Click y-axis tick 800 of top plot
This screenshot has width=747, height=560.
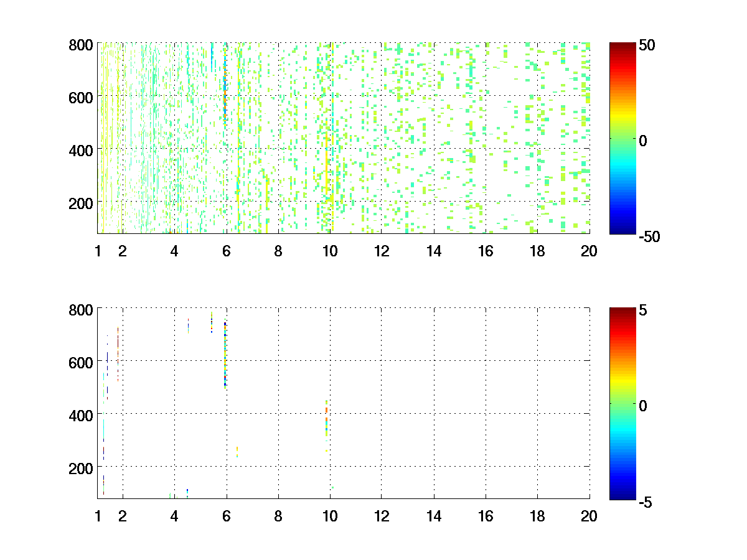pyautogui.click(x=82, y=45)
